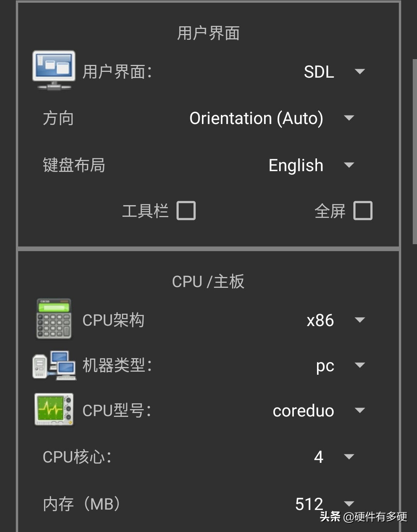Click the oscilloscope icon beside CPU型号
This screenshot has width=417, height=532.
(x=54, y=410)
